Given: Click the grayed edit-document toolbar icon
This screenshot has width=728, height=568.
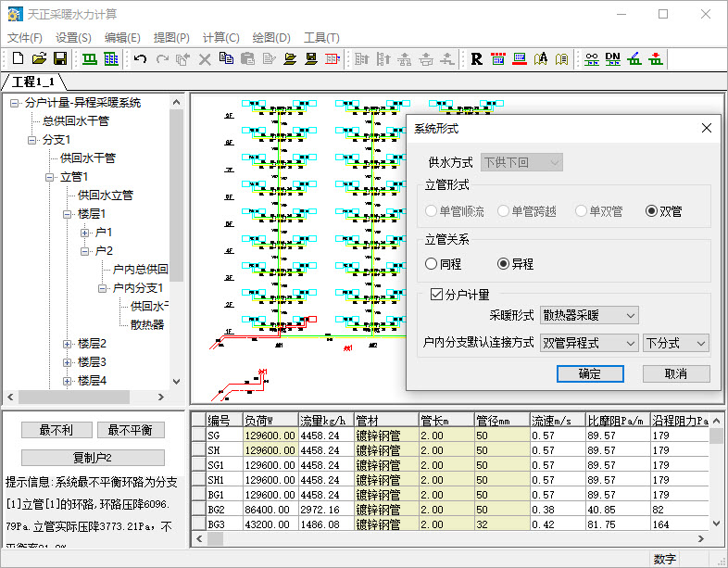Looking at the screenshot, I should (x=269, y=58).
